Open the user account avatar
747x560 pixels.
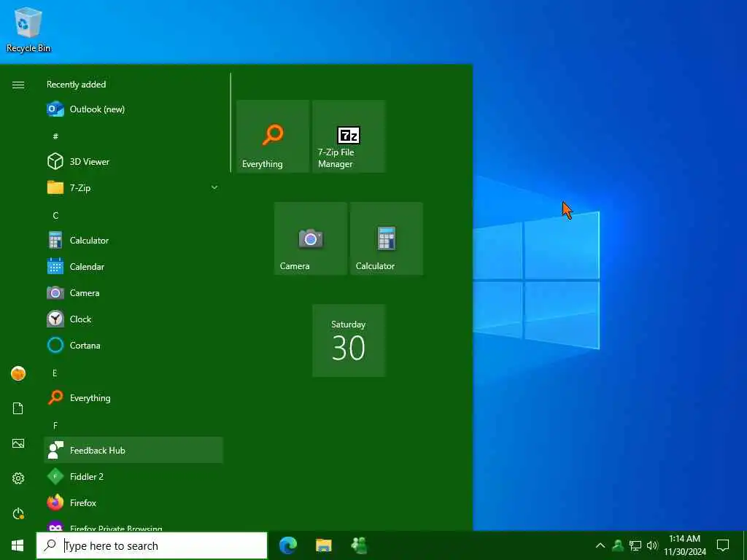[18, 374]
